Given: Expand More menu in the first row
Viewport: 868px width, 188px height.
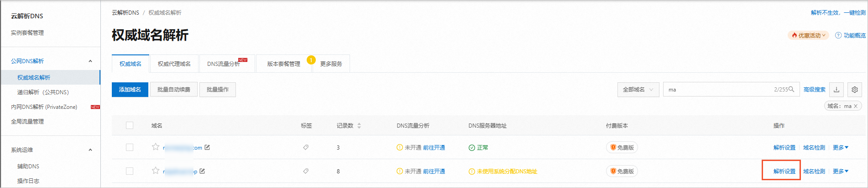Looking at the screenshot, I should point(840,147).
